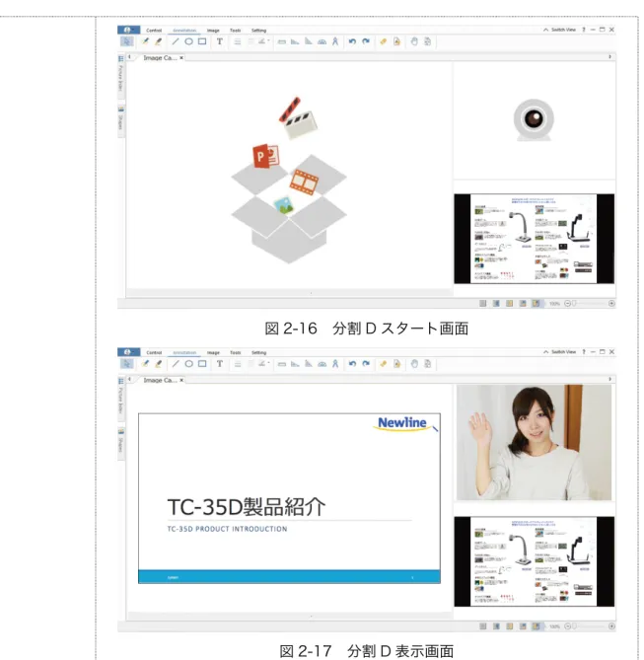This screenshot has height=660, width=644.
Task: Select the eraser tool in the 表示画面 window
Action: pyautogui.click(x=383, y=364)
